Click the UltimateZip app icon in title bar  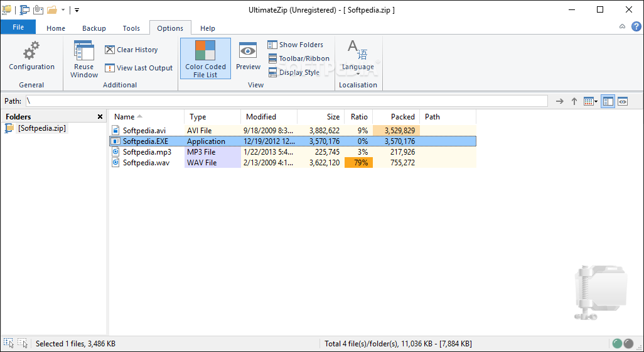point(6,9)
